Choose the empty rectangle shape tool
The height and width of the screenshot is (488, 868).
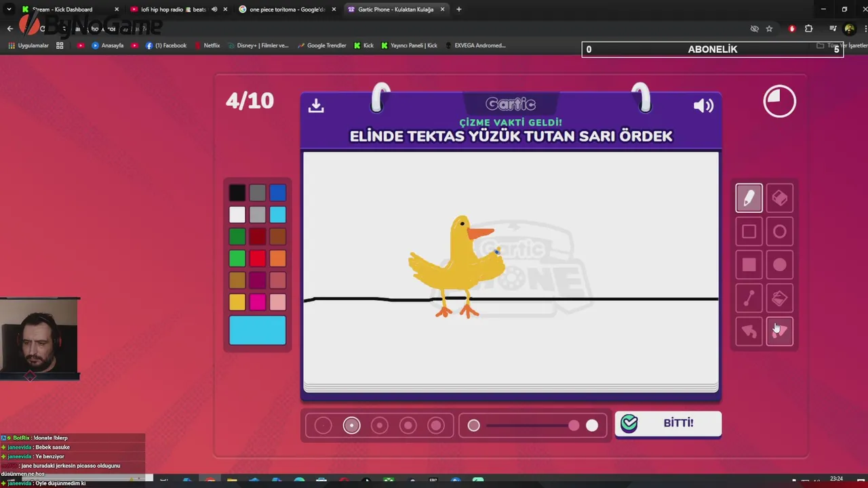click(749, 232)
